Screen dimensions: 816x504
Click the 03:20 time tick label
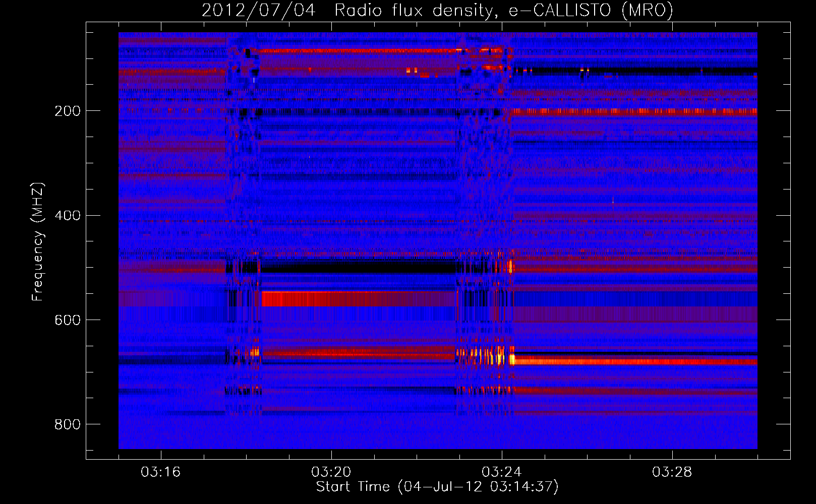(331, 472)
